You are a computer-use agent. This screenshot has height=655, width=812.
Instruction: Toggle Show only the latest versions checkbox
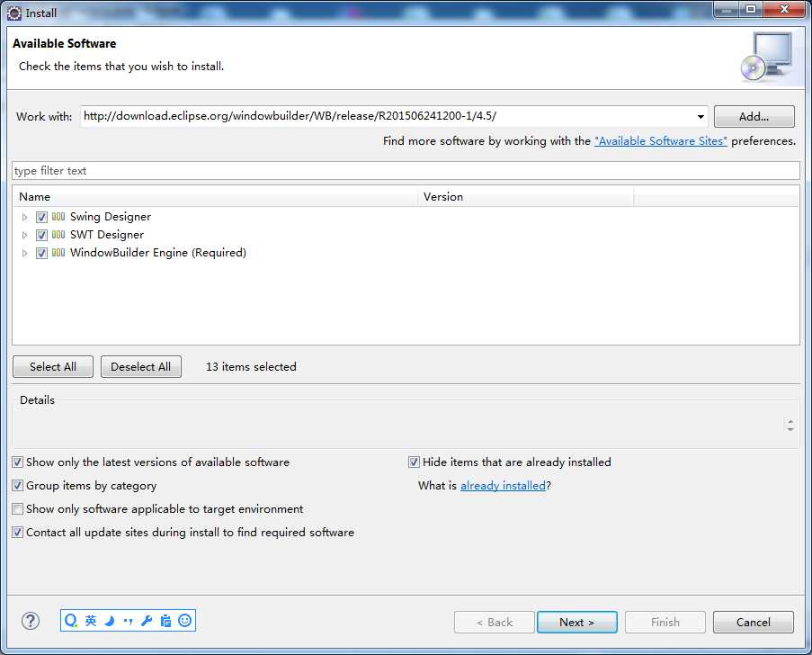(18, 462)
